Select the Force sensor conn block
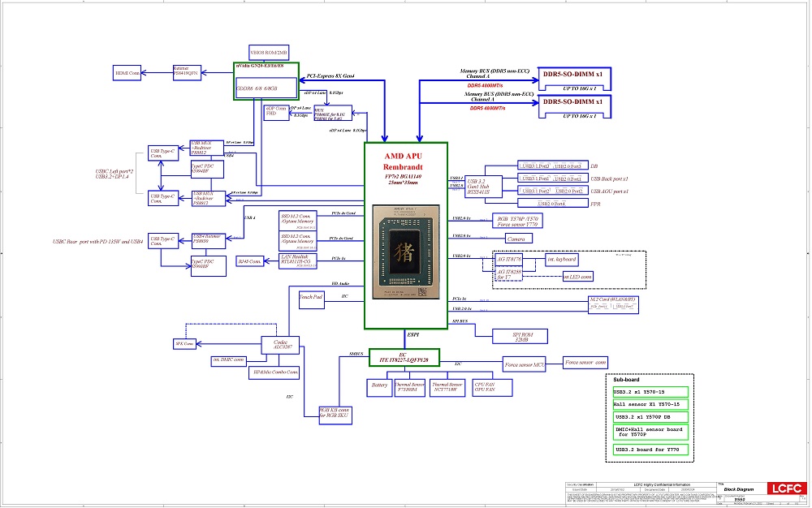This screenshot has width=812, height=508. pos(585,362)
